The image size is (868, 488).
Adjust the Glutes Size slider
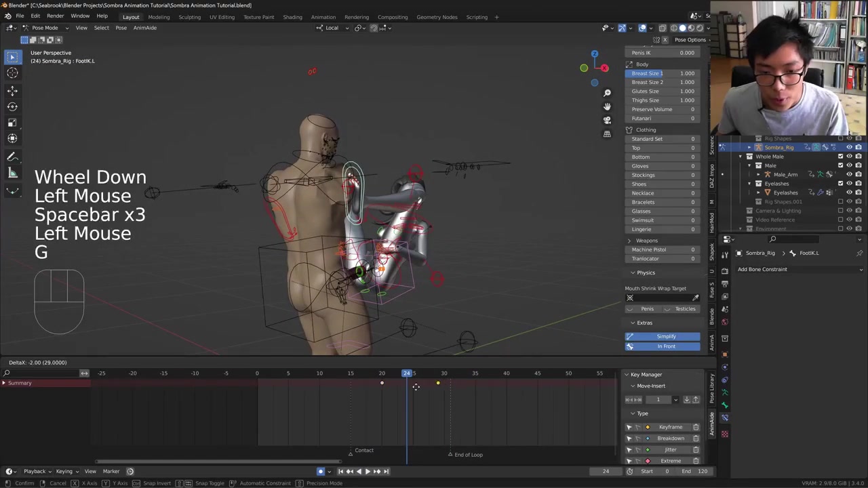[663, 91]
